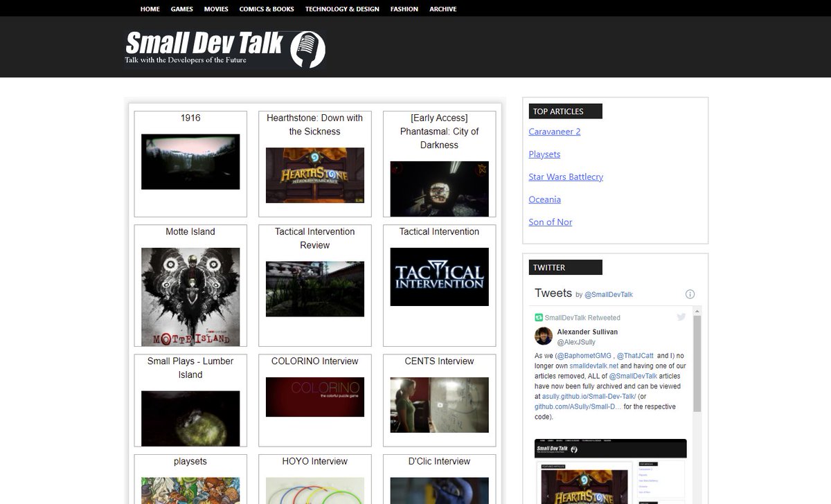Click the 1916 article title

pos(190,118)
